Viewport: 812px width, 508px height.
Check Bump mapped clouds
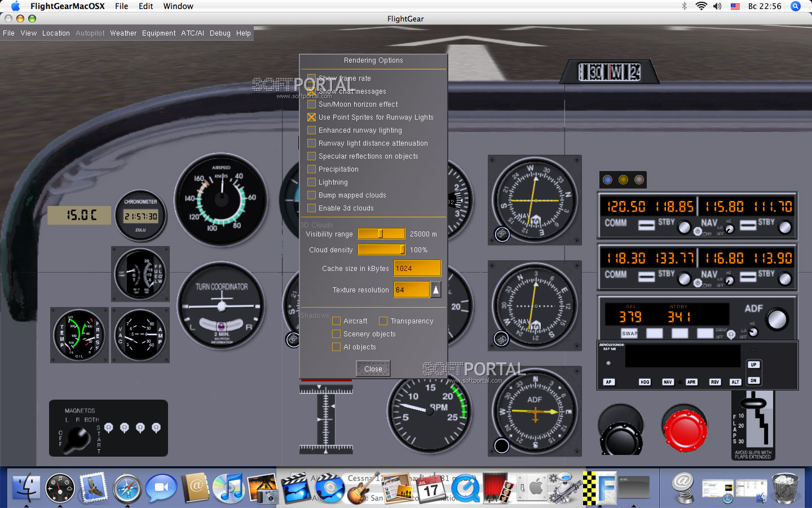(311, 195)
